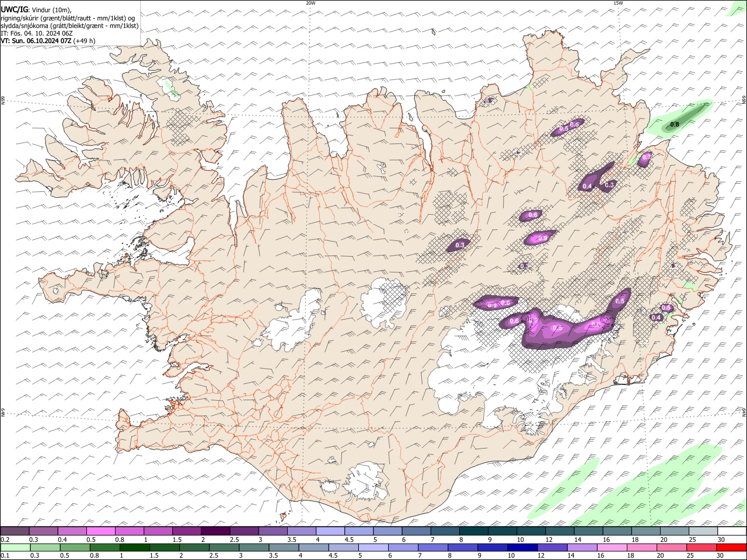Click the rigning/skúrir legend description line
Viewport: 747px width, 560px height.
coord(68,18)
